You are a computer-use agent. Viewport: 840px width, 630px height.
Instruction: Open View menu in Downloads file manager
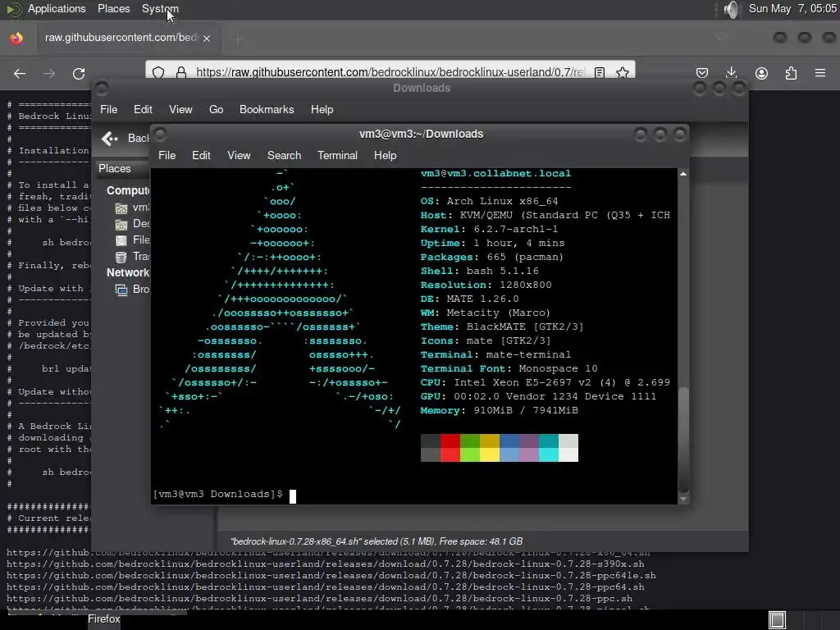coord(180,109)
